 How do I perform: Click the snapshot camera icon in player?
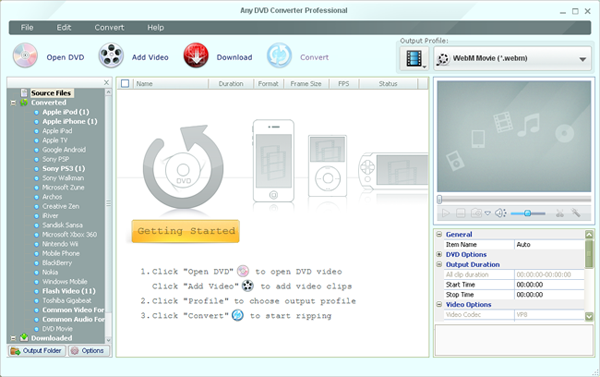click(x=476, y=213)
